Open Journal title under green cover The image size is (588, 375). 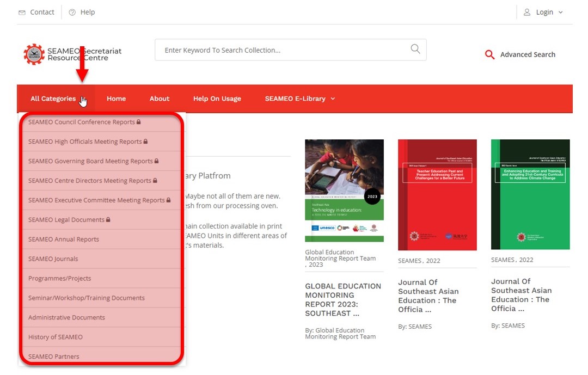coord(521,295)
